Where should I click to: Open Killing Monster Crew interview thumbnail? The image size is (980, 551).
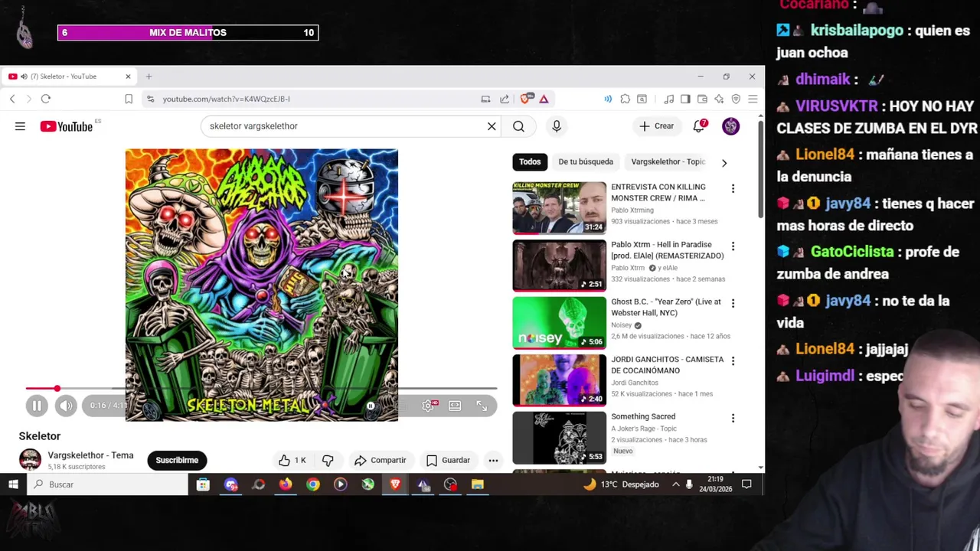click(x=559, y=207)
